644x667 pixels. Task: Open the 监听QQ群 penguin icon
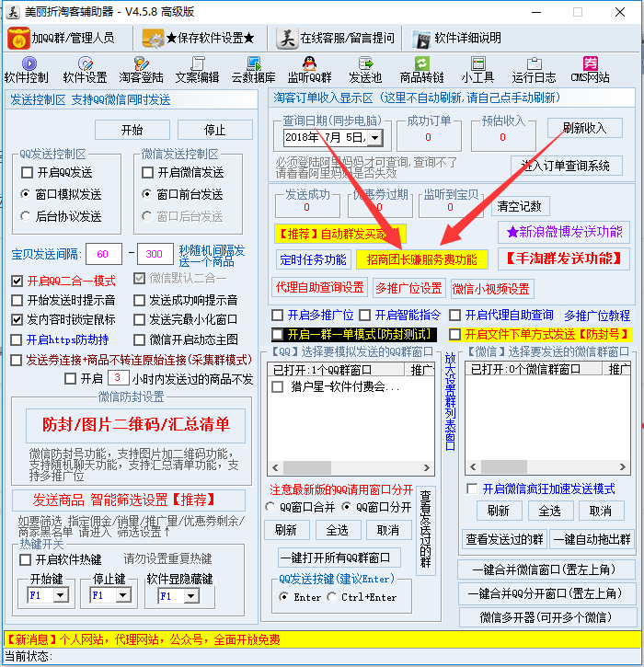click(x=310, y=63)
